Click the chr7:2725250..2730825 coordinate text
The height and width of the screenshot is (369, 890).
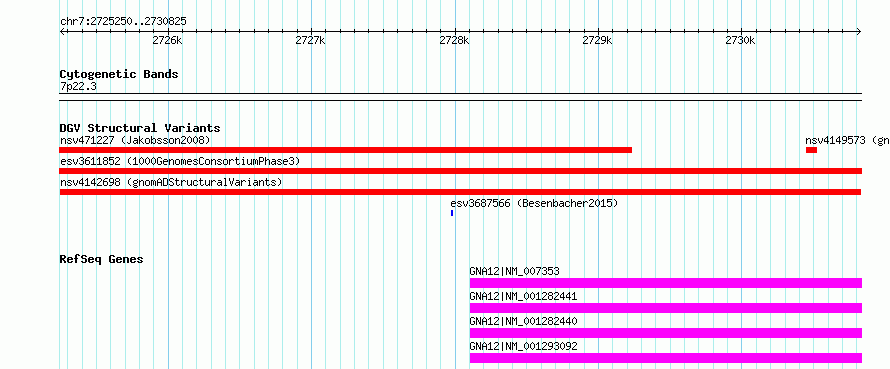(x=123, y=22)
